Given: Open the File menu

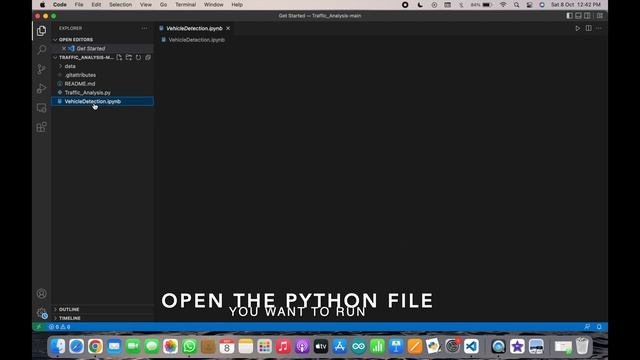Looking at the screenshot, I should (79, 4).
